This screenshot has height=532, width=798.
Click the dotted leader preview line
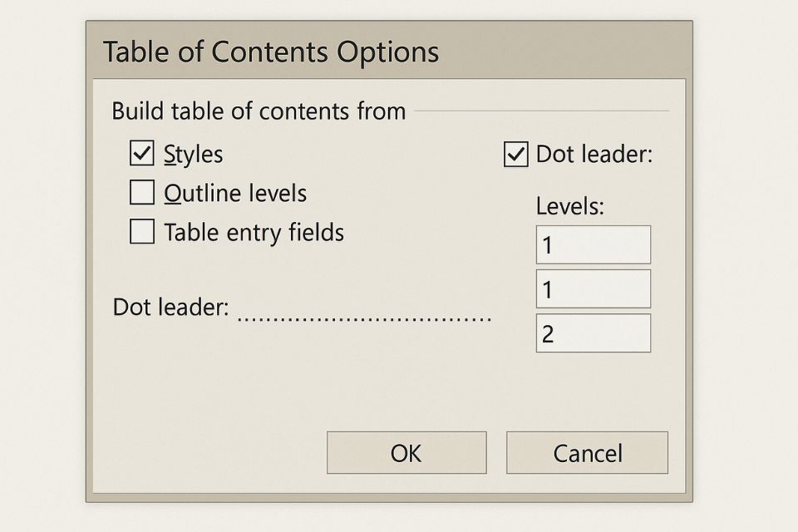click(x=364, y=317)
